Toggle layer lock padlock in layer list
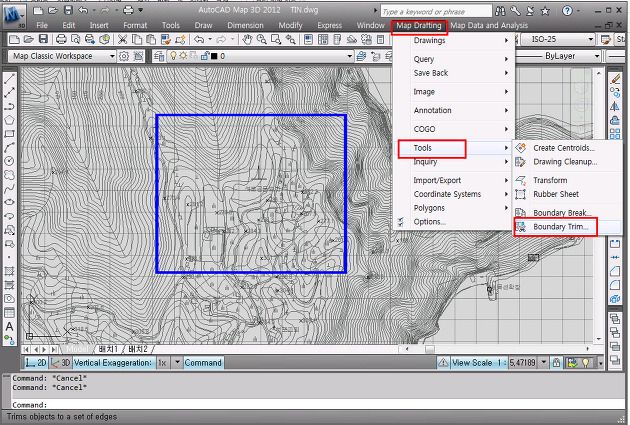 point(205,56)
